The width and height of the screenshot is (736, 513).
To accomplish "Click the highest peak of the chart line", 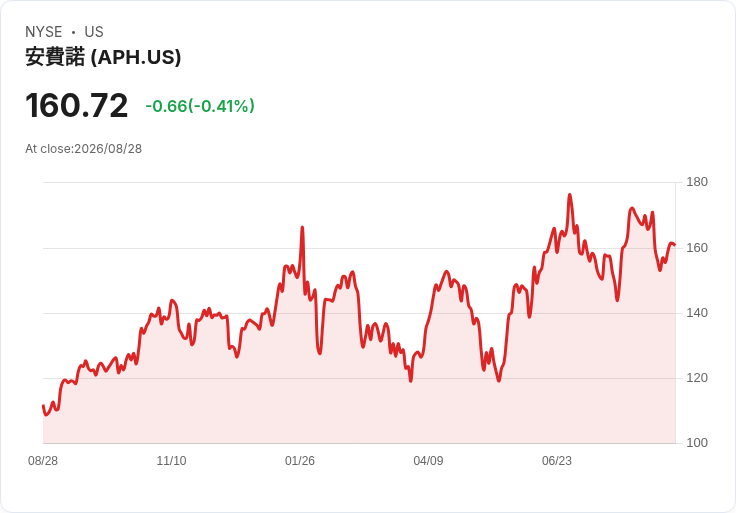I will click(570, 195).
